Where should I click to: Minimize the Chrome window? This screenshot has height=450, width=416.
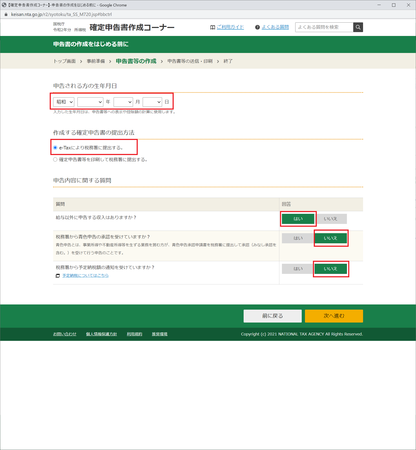tap(379, 5)
